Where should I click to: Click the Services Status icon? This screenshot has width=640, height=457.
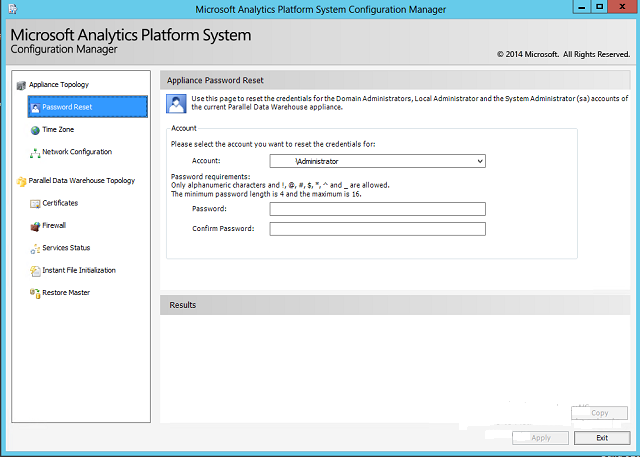(x=35, y=248)
